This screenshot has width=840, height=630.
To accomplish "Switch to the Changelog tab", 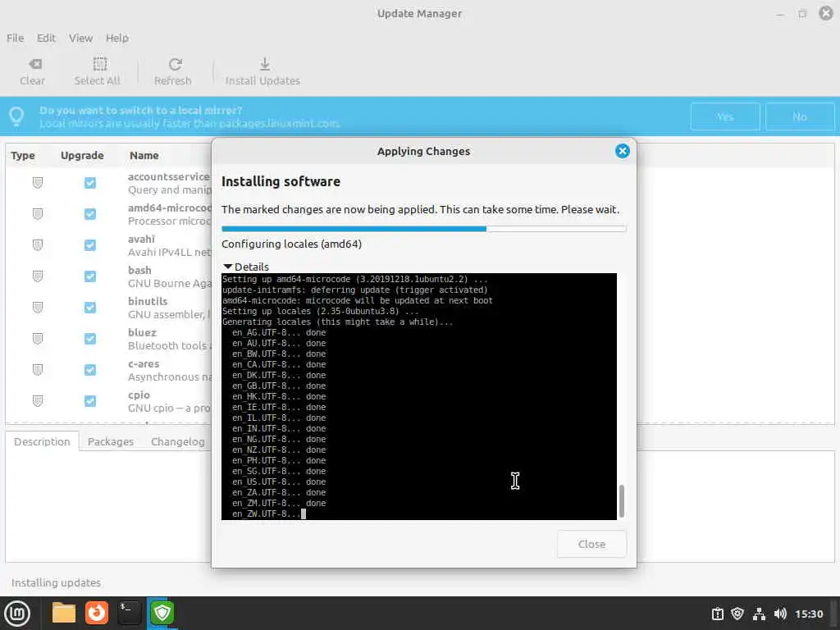I will pos(178,441).
